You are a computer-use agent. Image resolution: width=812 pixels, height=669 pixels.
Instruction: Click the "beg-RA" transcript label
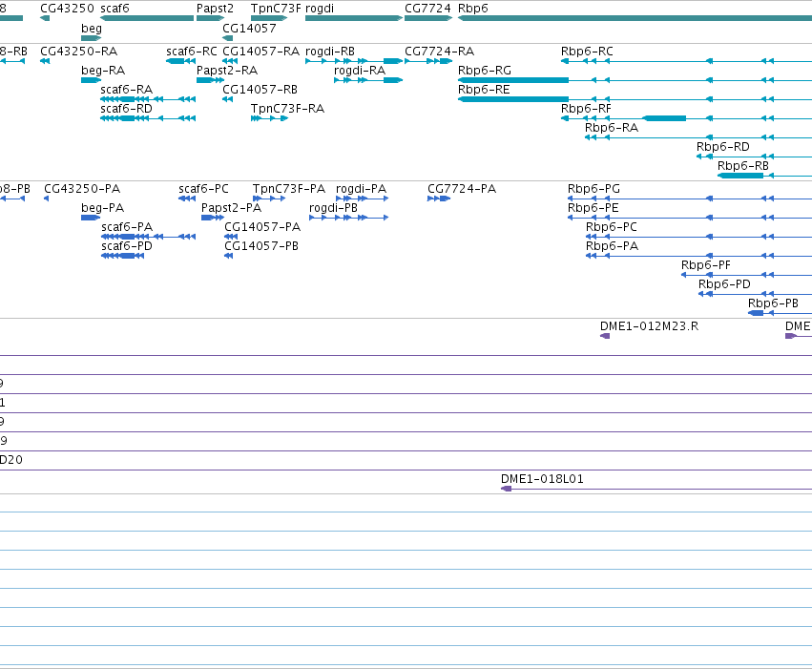103,71
